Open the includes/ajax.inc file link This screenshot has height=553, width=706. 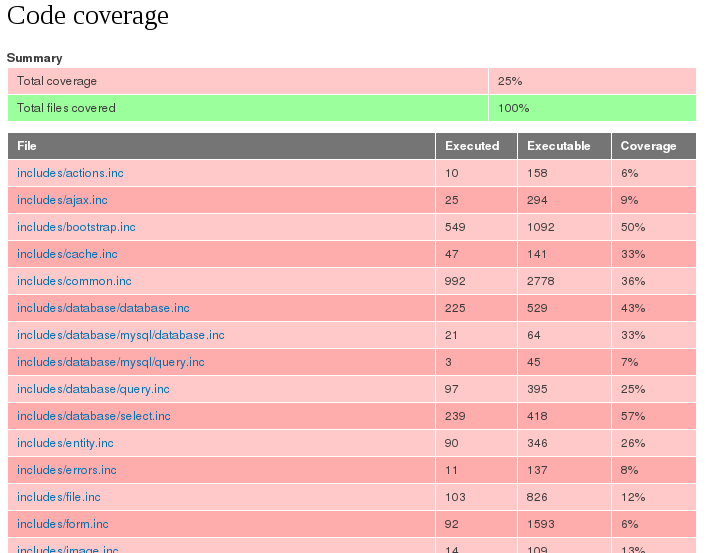point(62,200)
